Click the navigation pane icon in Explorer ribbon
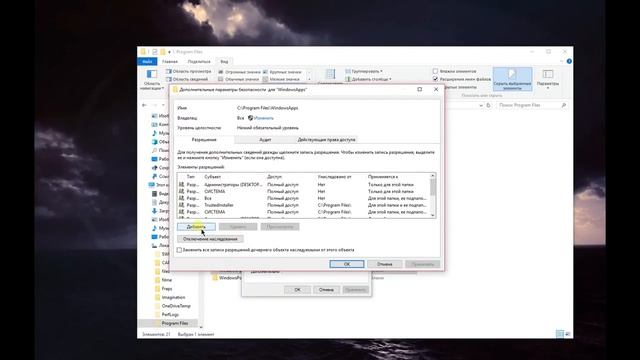 pyautogui.click(x=152, y=74)
